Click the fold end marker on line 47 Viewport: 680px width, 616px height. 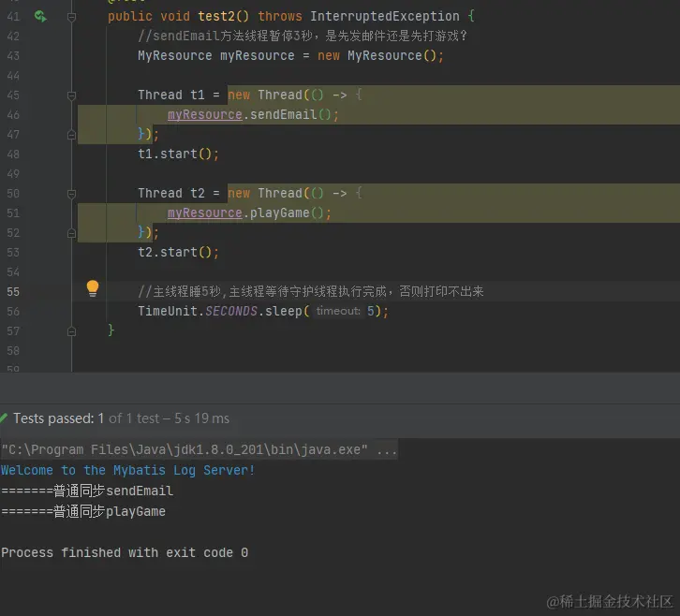(x=72, y=135)
